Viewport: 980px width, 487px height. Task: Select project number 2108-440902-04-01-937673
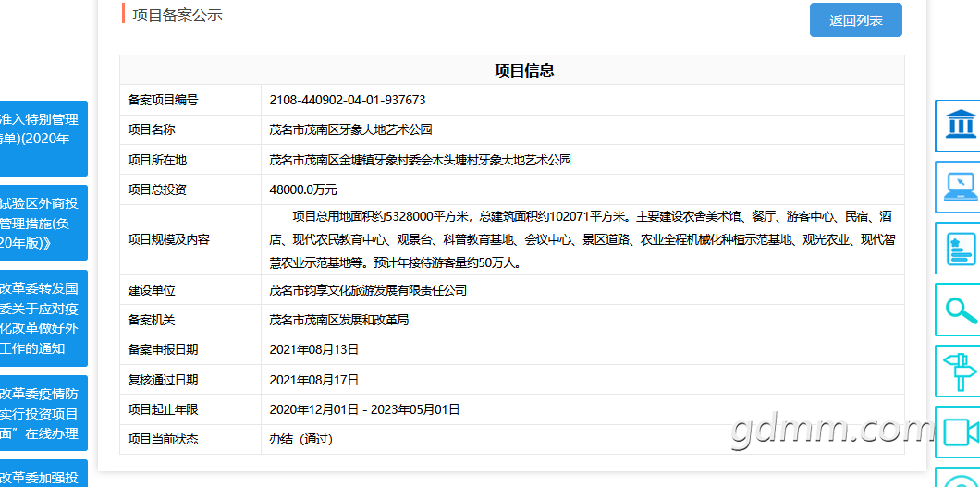[x=348, y=100]
